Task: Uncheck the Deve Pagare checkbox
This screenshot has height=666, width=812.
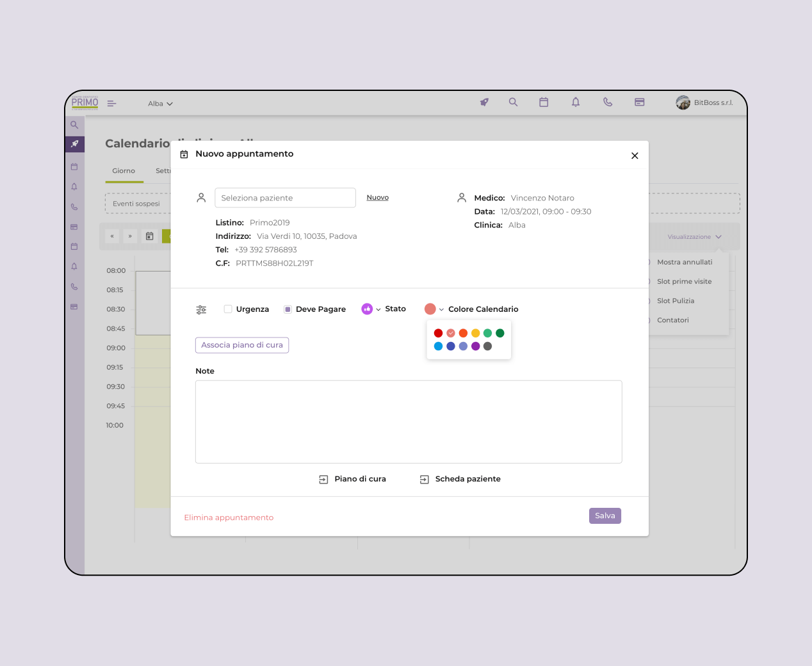Action: [288, 309]
